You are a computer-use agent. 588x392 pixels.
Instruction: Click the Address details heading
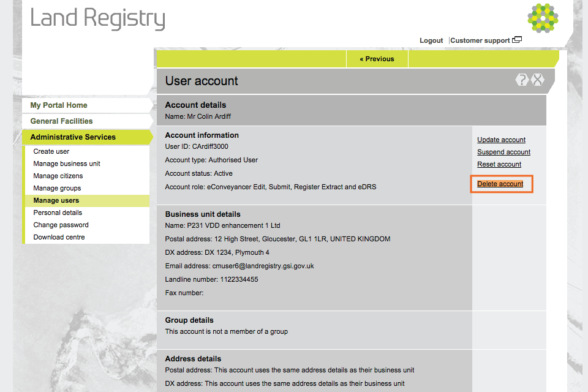193,359
